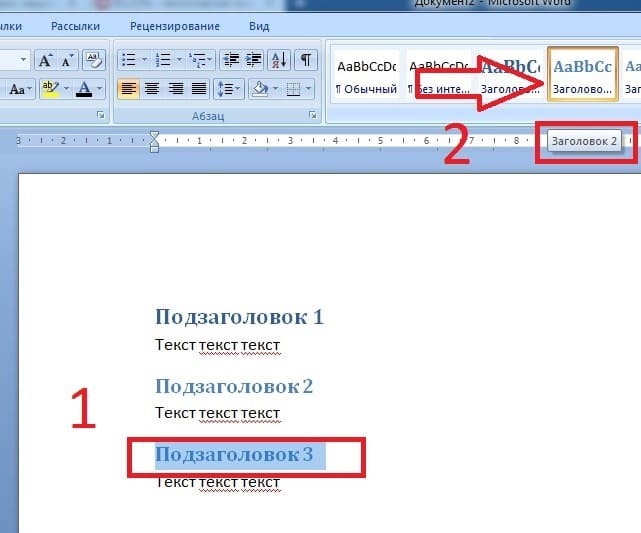Click the Shrink Font icon

click(67, 60)
